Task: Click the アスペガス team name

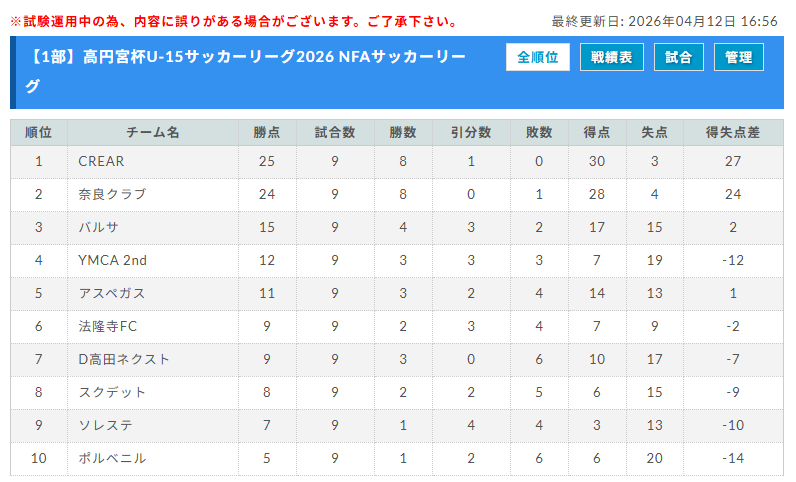Action: [x=112, y=293]
